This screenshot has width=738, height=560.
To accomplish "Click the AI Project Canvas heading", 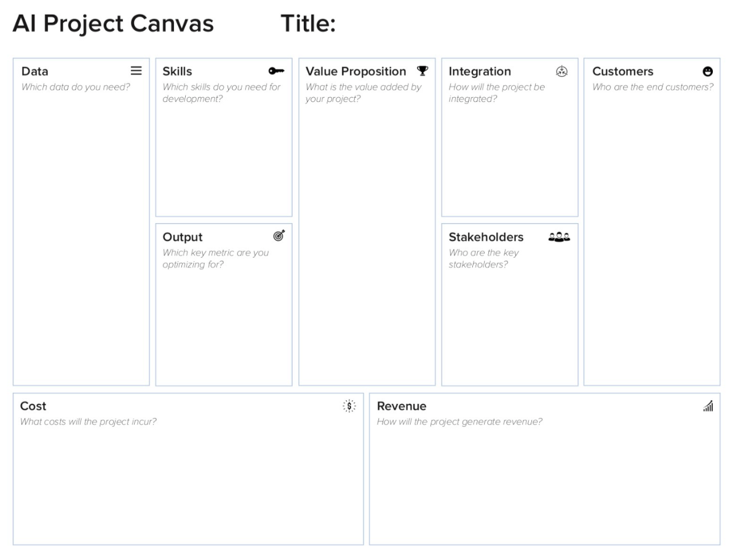I will pos(113,24).
